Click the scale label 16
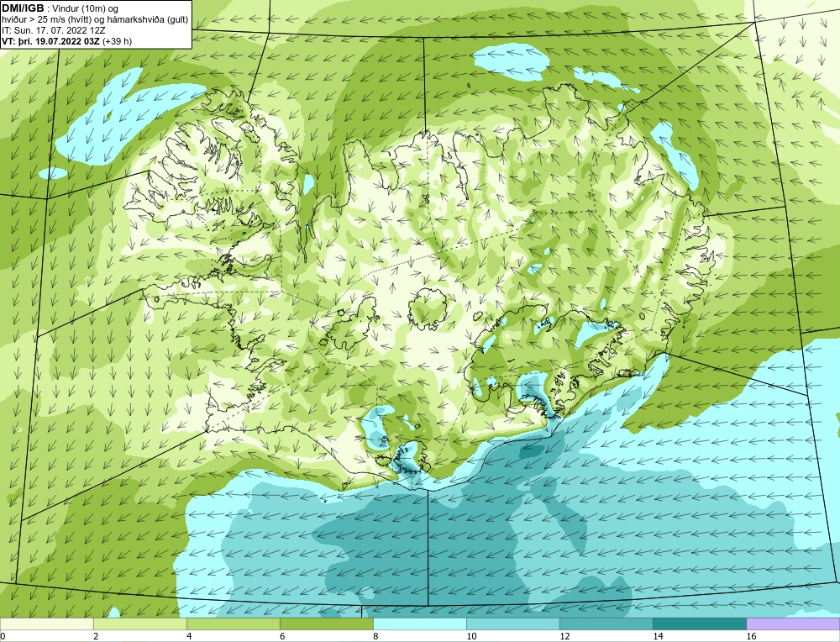Screen dimensions: 840x642 (x=751, y=636)
